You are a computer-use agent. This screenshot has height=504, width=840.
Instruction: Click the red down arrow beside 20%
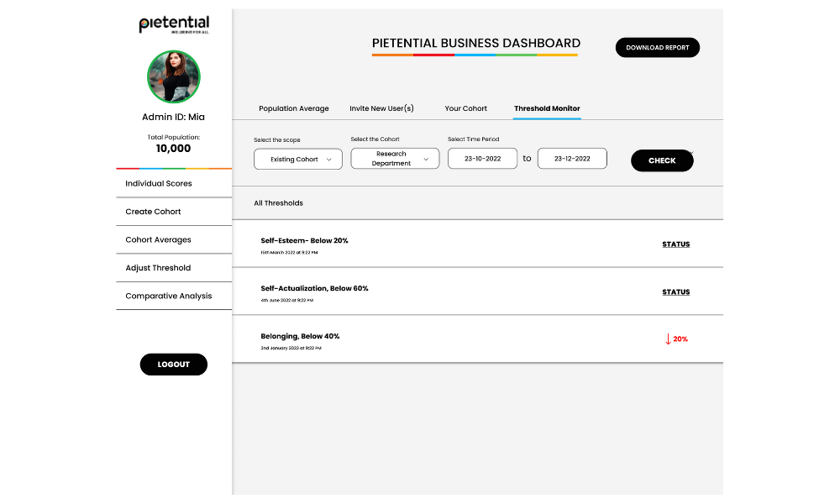pyautogui.click(x=669, y=339)
